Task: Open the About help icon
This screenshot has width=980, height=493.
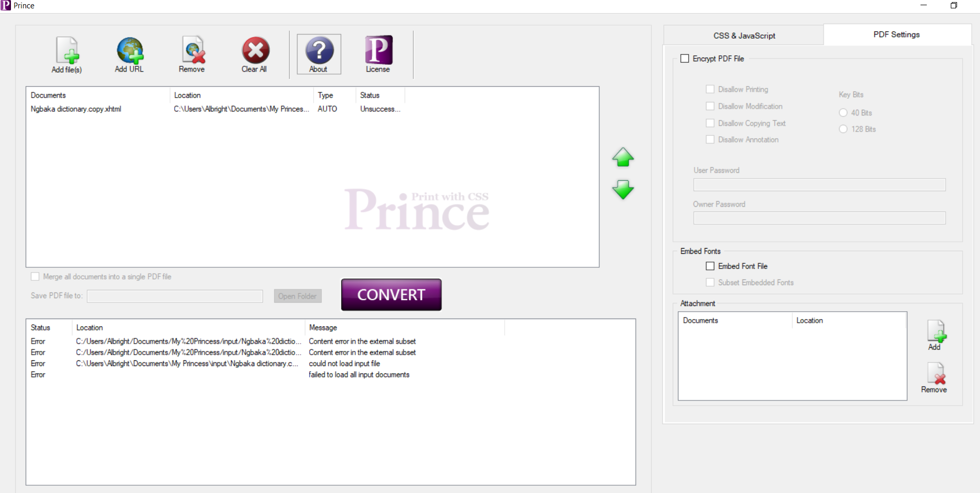Action: tap(319, 51)
